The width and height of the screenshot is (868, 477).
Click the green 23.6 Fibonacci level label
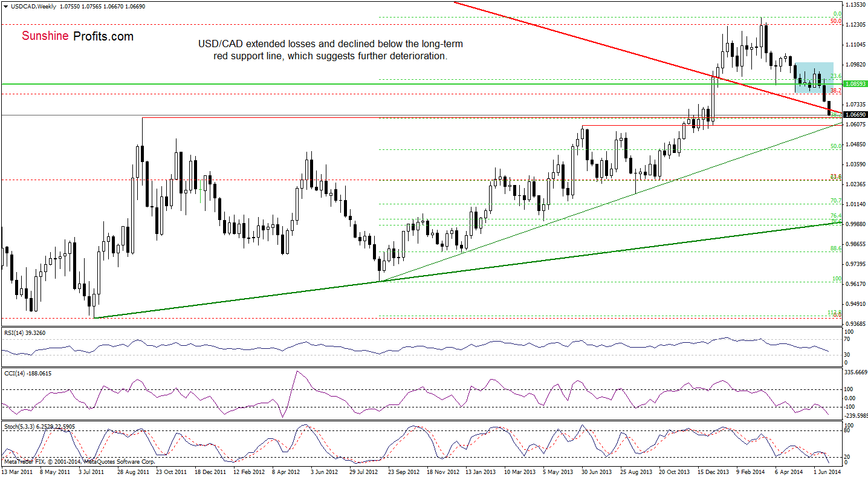pyautogui.click(x=837, y=76)
